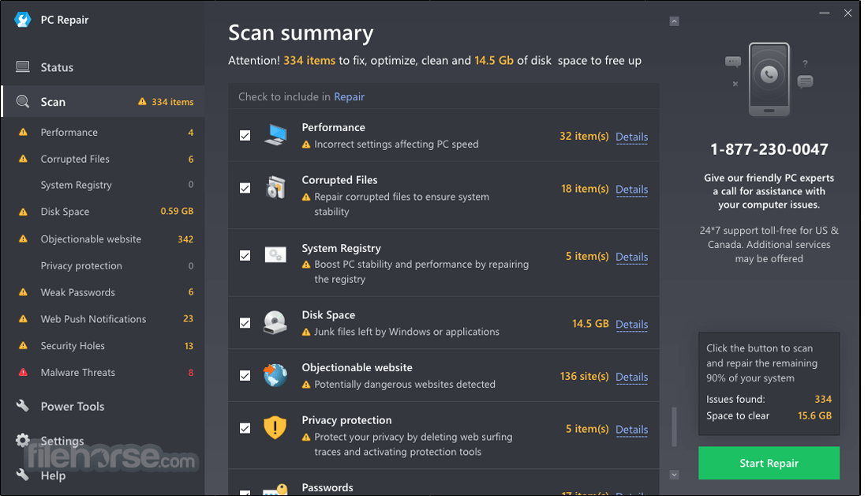This screenshot has width=868, height=496.
Task: Open Details for Corrupted Files
Action: pyautogui.click(x=631, y=189)
